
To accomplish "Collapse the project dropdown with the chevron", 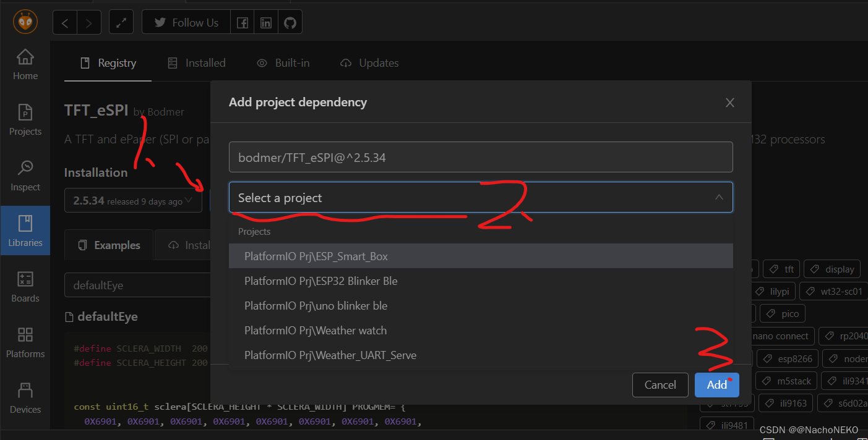I will point(719,198).
